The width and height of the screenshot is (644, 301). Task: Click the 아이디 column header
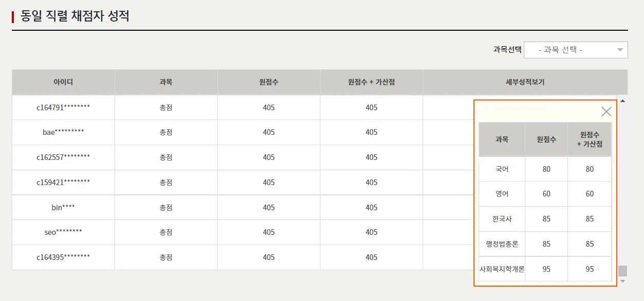pos(63,82)
